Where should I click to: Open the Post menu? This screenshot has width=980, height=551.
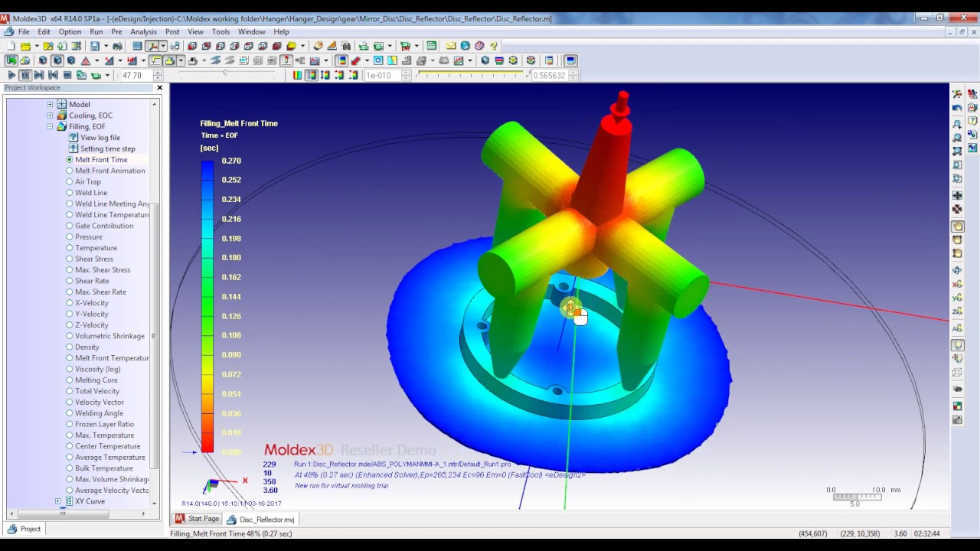pyautogui.click(x=172, y=31)
